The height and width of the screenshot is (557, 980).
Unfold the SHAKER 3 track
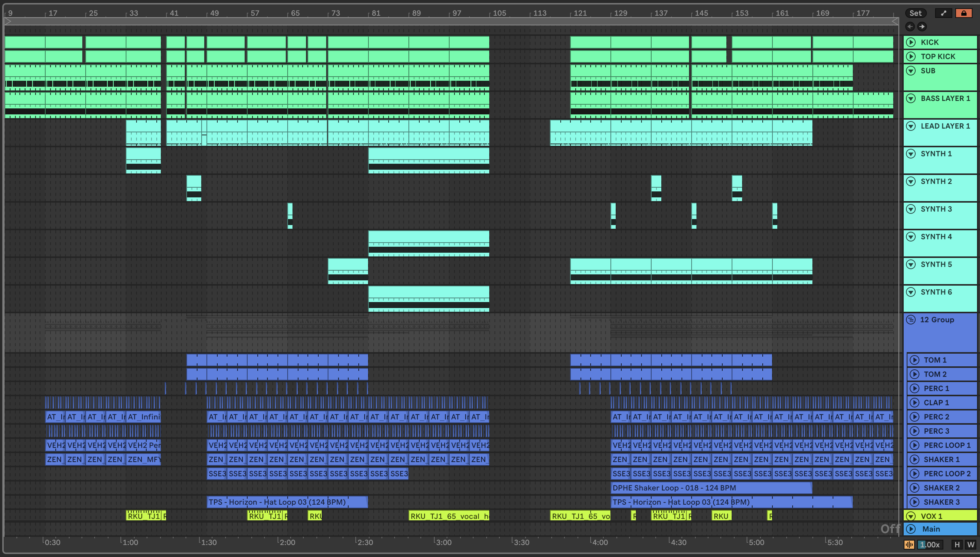coord(914,502)
